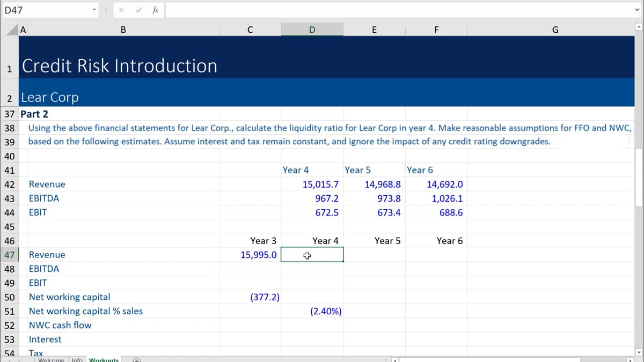644x362 pixels.
Task: Select column B header
Action: 123,30
